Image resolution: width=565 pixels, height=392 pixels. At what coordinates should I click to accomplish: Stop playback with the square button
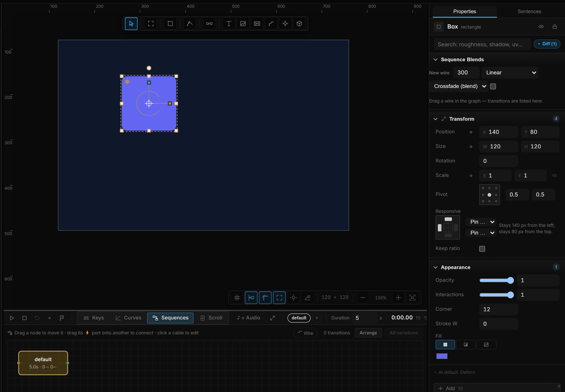(24, 318)
